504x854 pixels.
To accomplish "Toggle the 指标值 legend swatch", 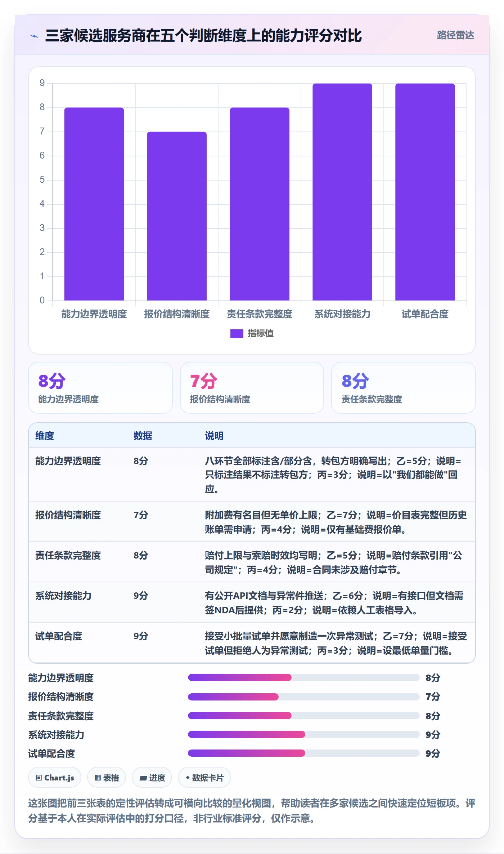I will [237, 334].
